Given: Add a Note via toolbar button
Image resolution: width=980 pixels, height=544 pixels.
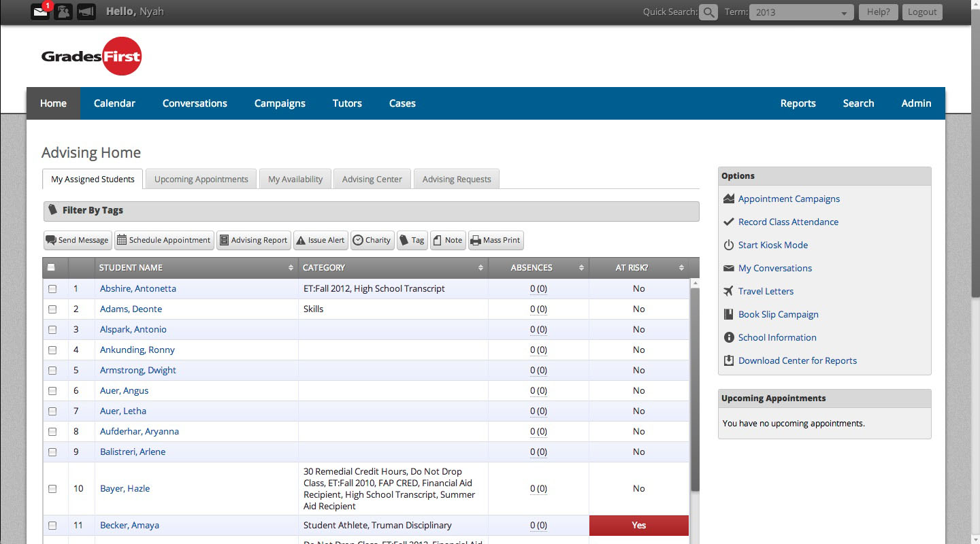Looking at the screenshot, I should 448,240.
